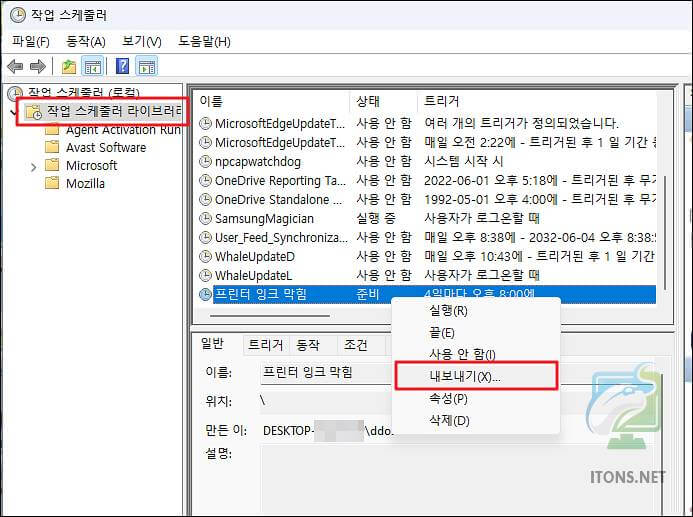This screenshot has height=517, width=693.
Task: Open the 보기(V) menu
Action: coord(142,42)
